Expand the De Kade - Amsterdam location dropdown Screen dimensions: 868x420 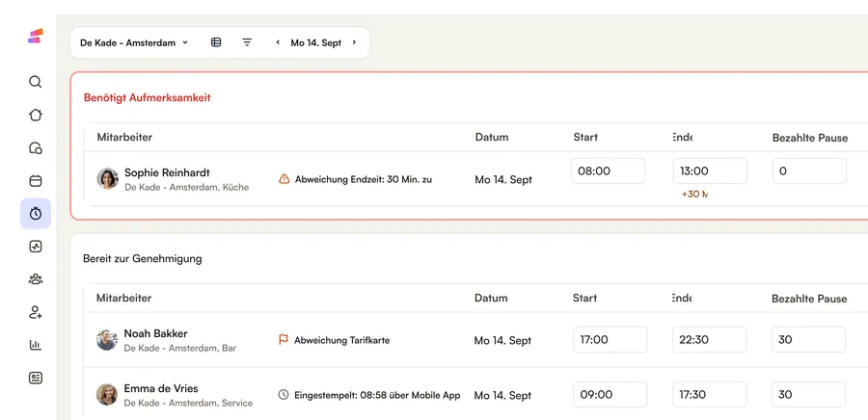134,42
